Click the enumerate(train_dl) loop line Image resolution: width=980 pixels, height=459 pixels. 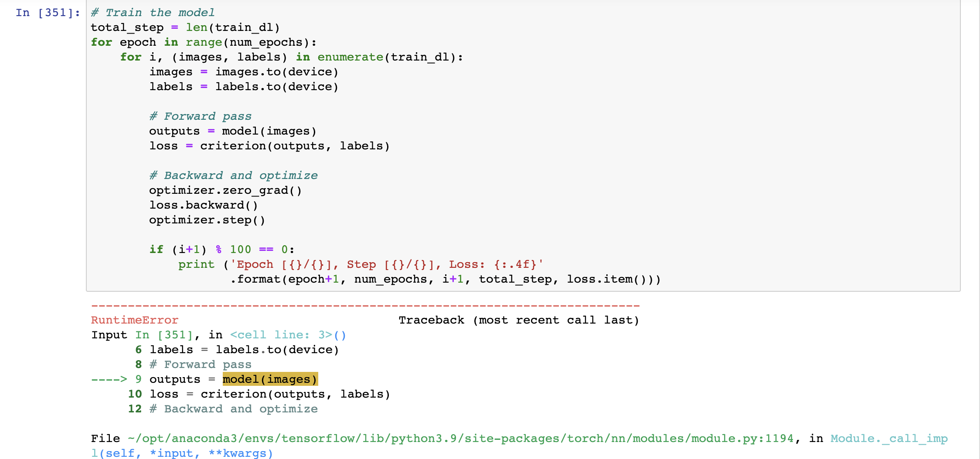coord(291,57)
